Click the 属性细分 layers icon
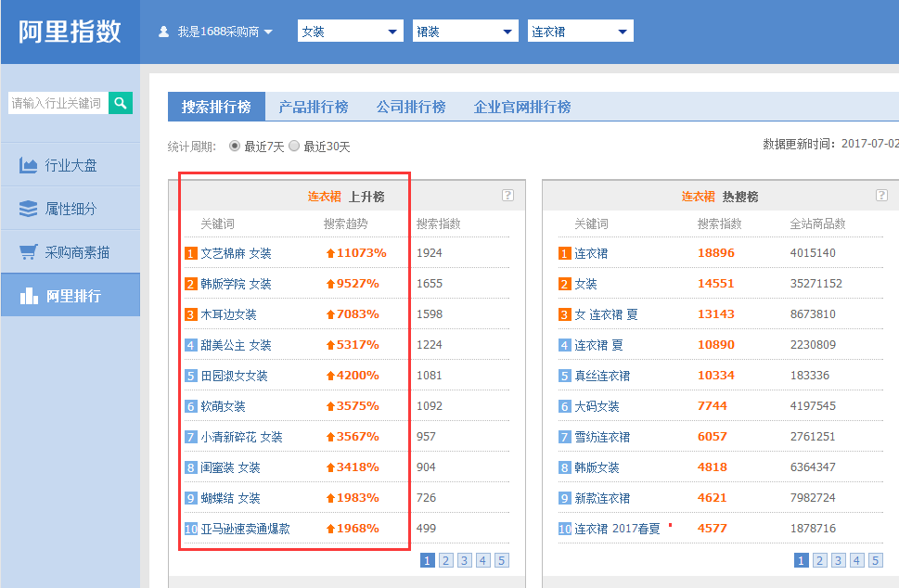899x588 pixels. (28, 209)
